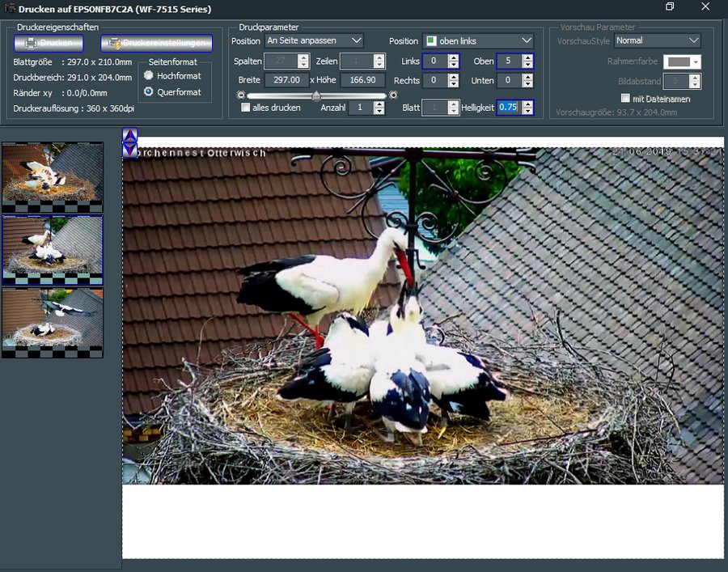Open the VorschauStyle Normal dropdown

[x=657, y=40]
